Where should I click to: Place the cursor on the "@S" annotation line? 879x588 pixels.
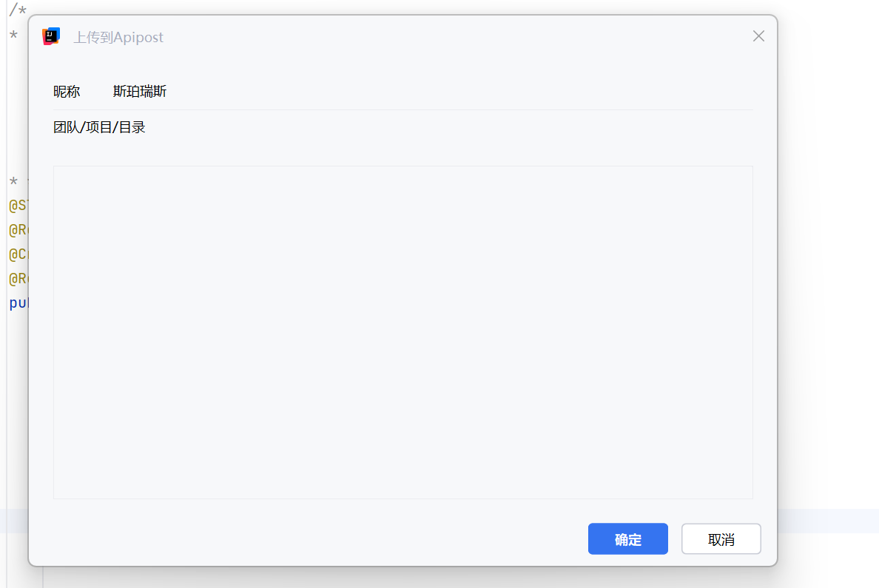[x=18, y=205]
